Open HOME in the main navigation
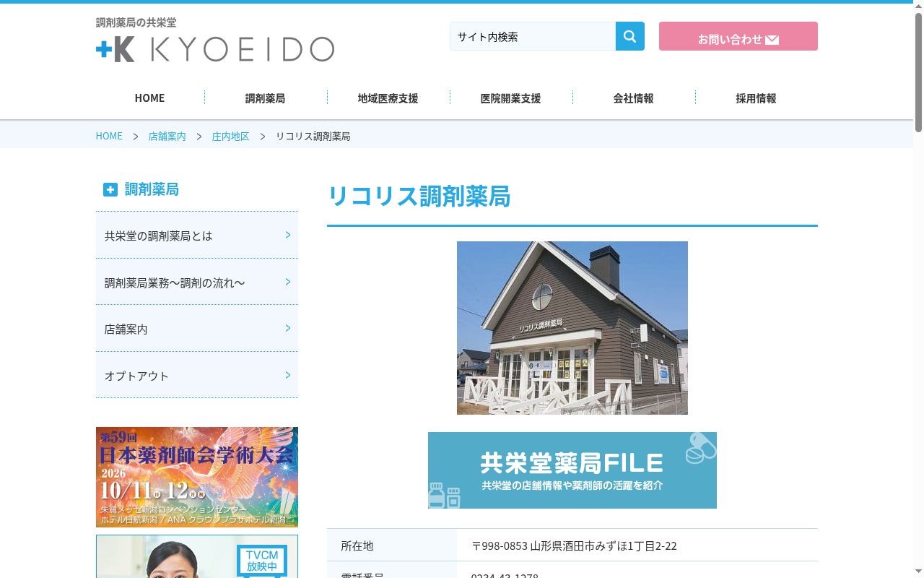Viewport: 924px width, 578px height. pyautogui.click(x=149, y=98)
